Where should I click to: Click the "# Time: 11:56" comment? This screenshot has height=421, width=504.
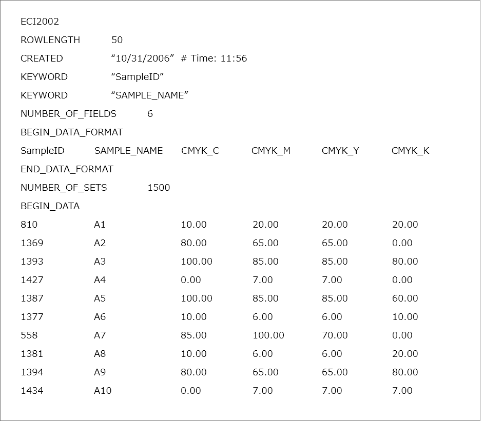pos(214,58)
